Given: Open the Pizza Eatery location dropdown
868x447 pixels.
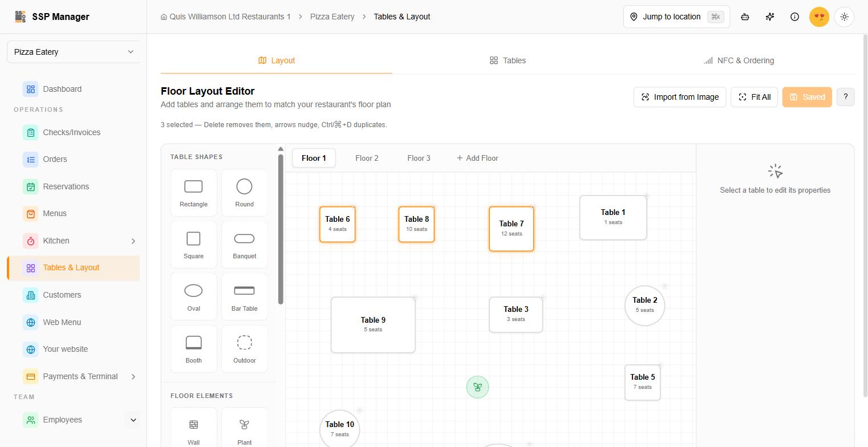Looking at the screenshot, I should [74, 52].
